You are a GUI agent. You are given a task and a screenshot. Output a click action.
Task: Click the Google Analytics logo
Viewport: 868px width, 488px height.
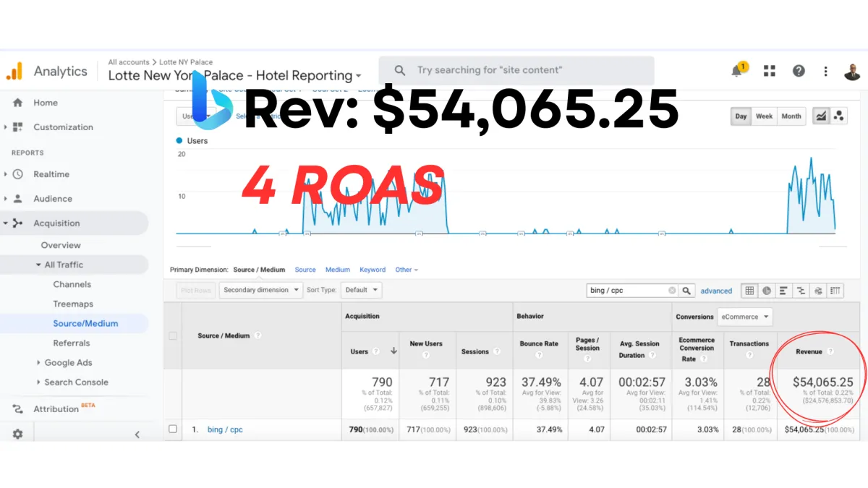pos(14,71)
